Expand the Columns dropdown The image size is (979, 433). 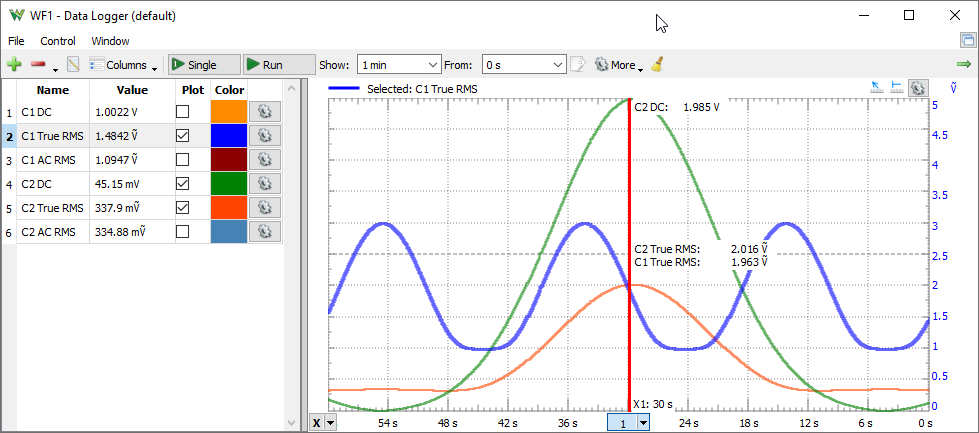pyautogui.click(x=123, y=65)
